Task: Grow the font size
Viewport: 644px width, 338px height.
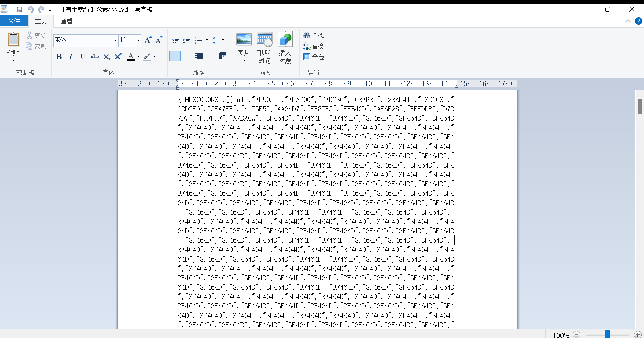Action: [x=148, y=40]
